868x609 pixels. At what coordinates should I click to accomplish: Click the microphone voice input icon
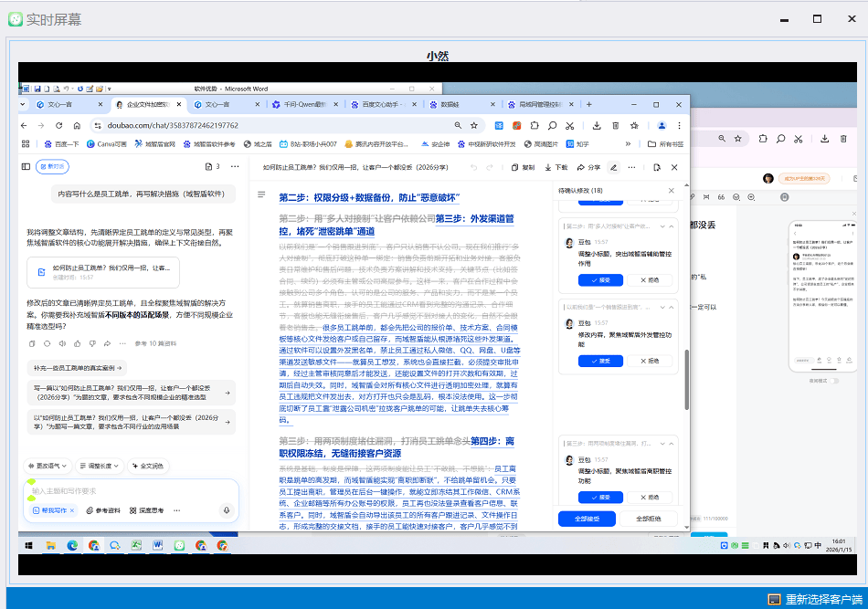(226, 510)
